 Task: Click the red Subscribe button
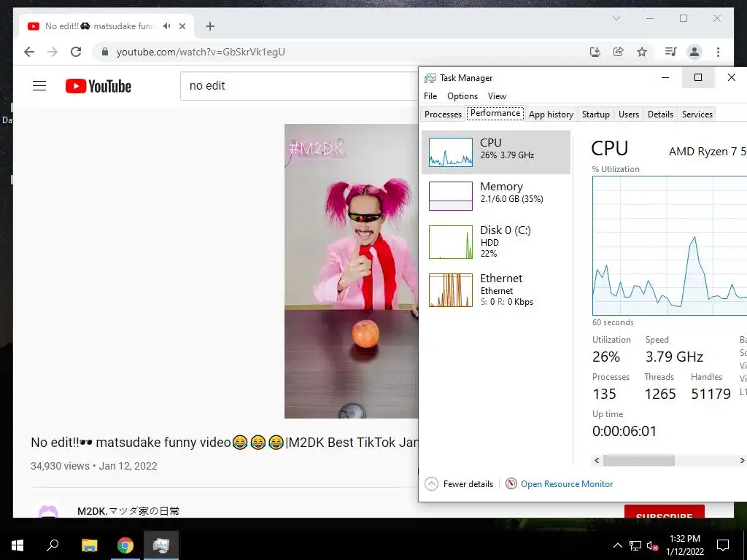click(664, 512)
